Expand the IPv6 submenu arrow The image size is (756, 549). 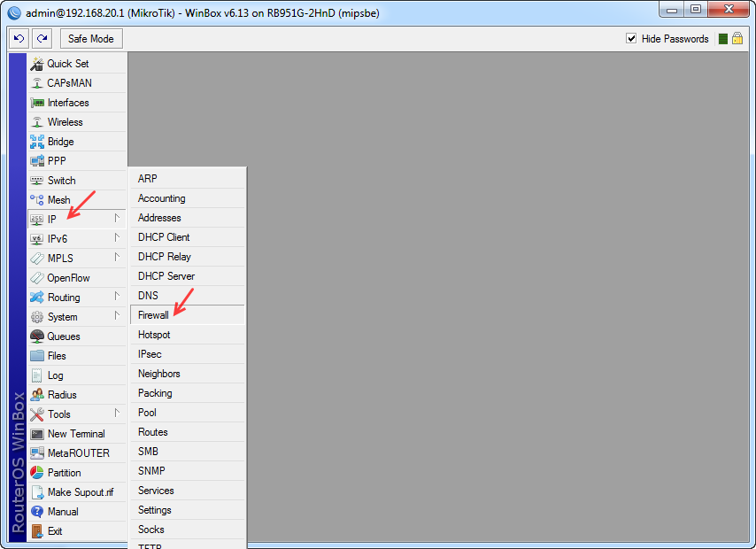click(117, 238)
